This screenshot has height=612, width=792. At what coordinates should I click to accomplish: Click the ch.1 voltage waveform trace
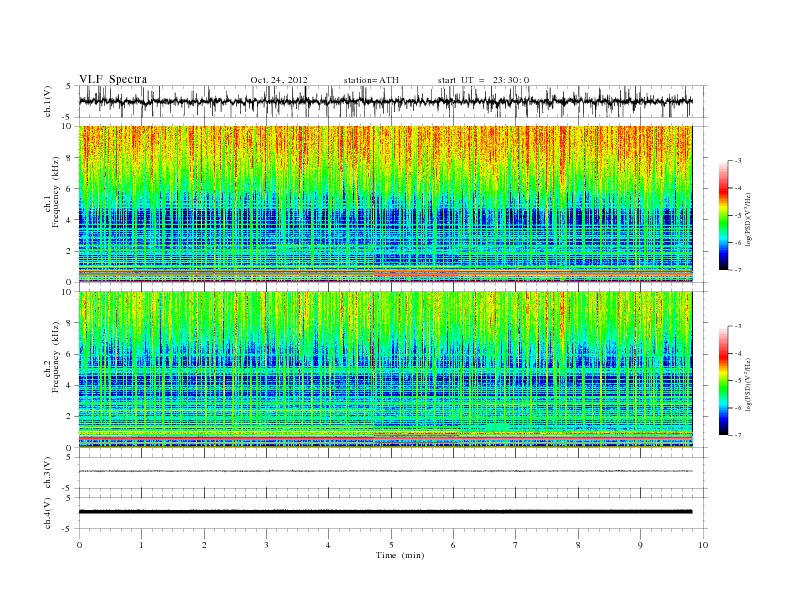[x=385, y=101]
